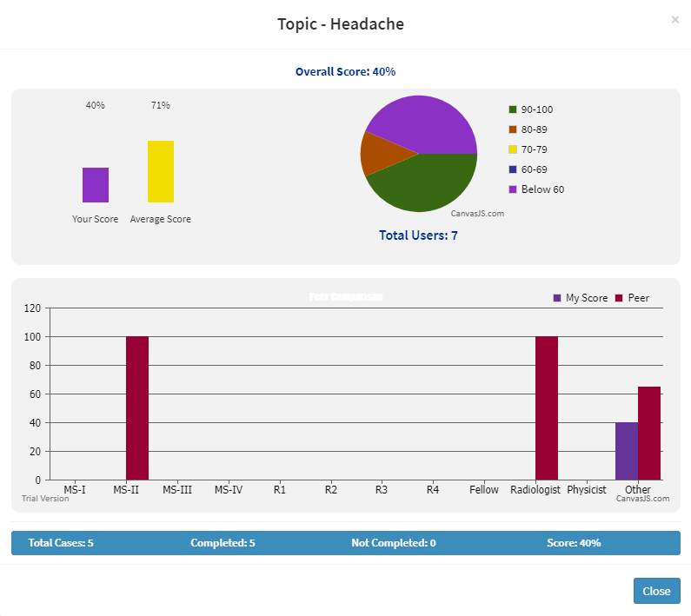
Task: Open the CanvasJS.com link under pie chart
Action: coord(477,213)
